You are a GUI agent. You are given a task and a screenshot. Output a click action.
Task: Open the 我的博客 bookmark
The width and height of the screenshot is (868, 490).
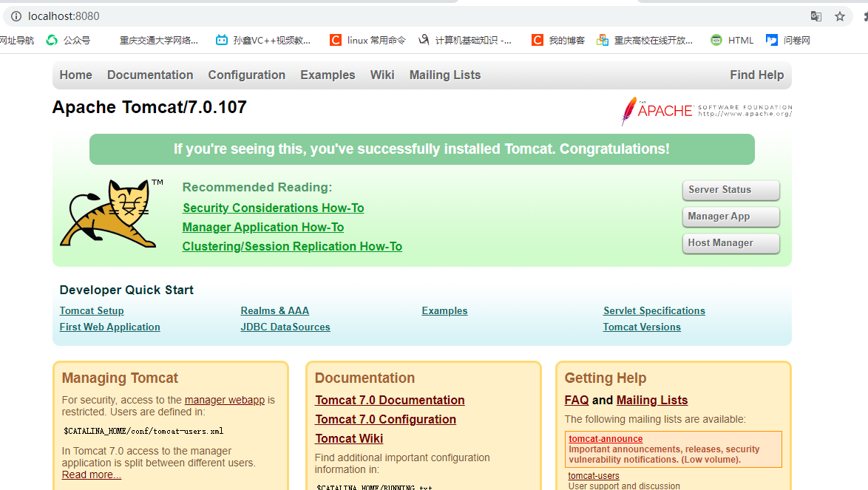click(558, 40)
